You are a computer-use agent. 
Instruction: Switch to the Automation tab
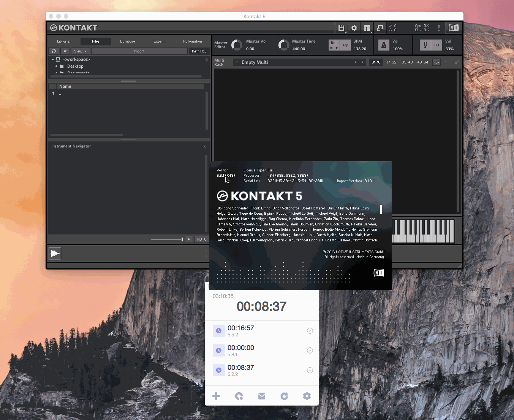click(193, 41)
